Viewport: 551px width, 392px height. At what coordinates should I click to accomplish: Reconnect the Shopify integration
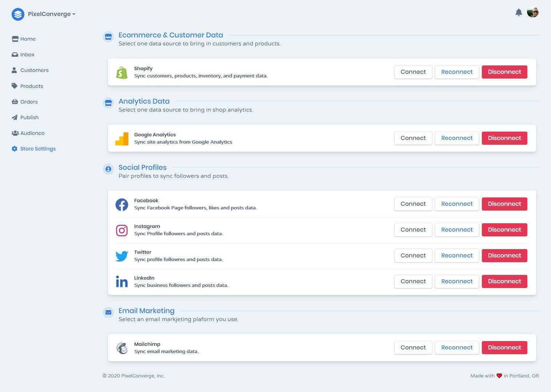457,72
